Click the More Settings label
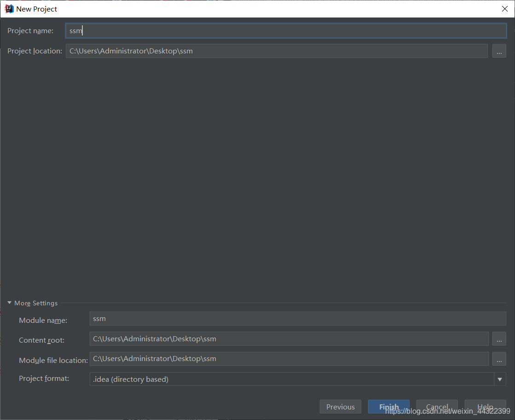The height and width of the screenshot is (420, 515). 35,303
